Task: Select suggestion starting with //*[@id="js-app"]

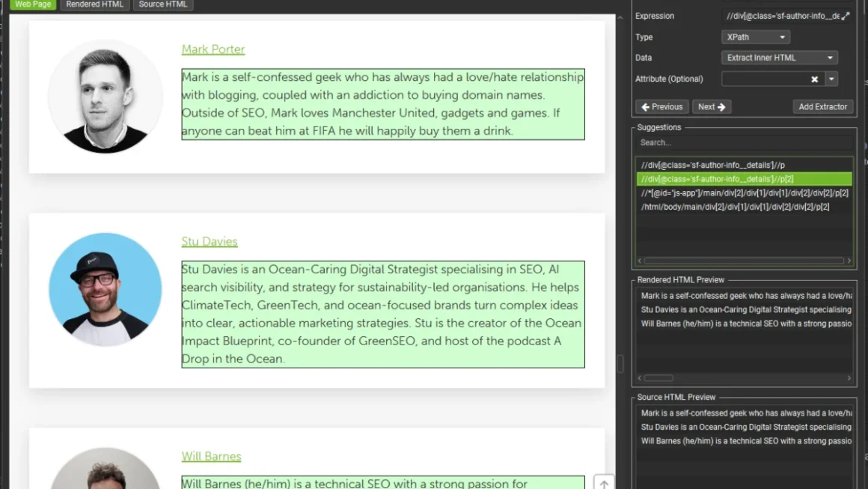Action: click(x=744, y=193)
